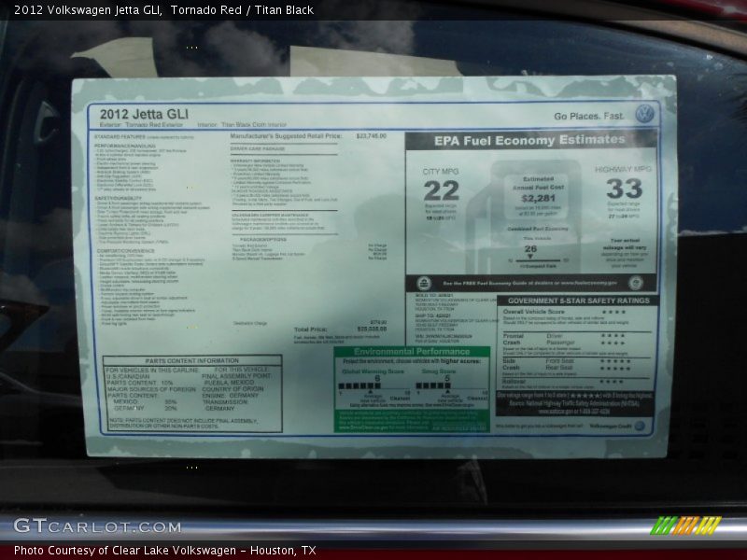Click the colored stripes logo at bottom right
The width and height of the screenshot is (747, 560).
(x=686, y=525)
